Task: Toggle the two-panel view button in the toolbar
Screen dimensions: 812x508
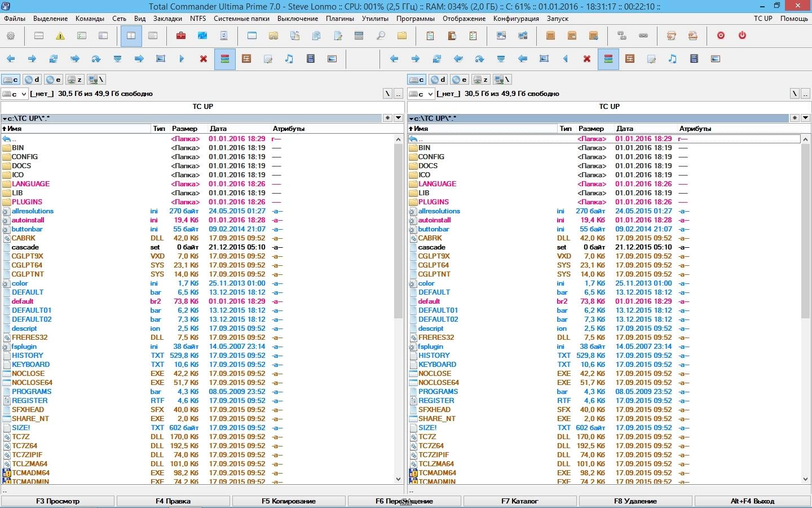Action: click(x=131, y=36)
